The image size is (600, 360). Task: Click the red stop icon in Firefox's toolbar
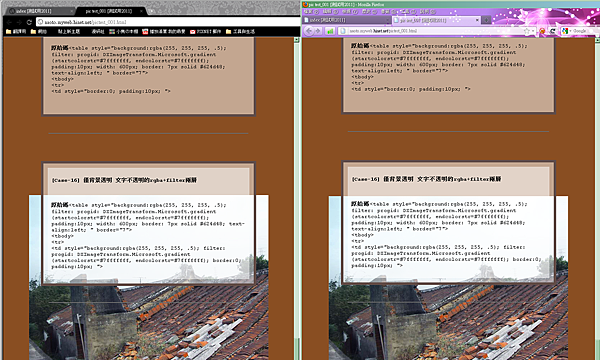click(542, 31)
